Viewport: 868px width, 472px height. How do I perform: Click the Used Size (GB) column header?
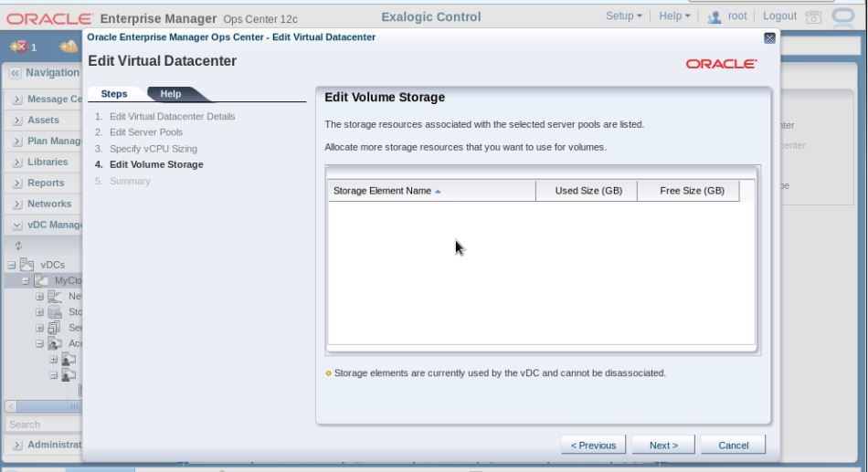587,191
